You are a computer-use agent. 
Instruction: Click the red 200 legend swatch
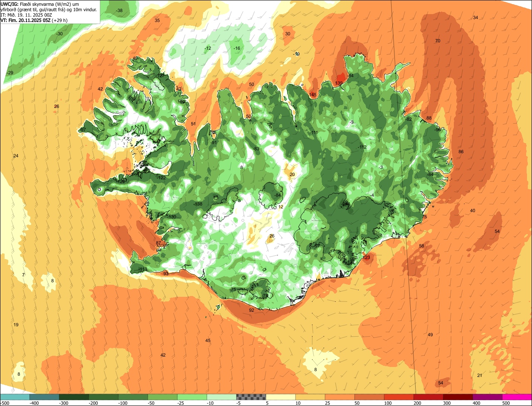click(x=429, y=397)
